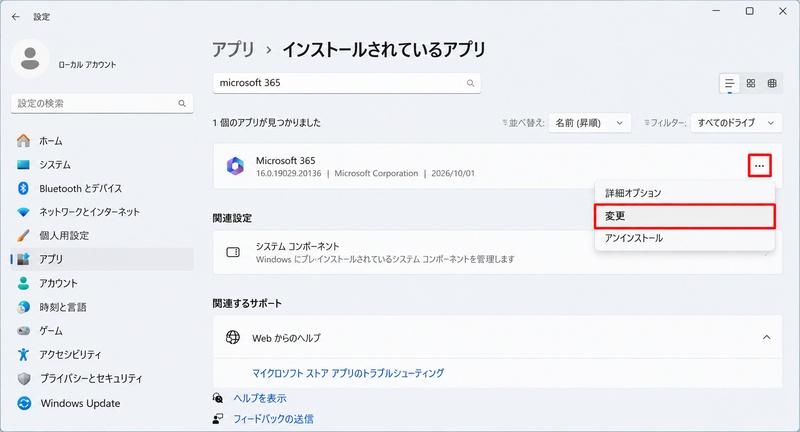This screenshot has height=432, width=800.
Task: Open the local account profile avatar
Action: coord(30,58)
